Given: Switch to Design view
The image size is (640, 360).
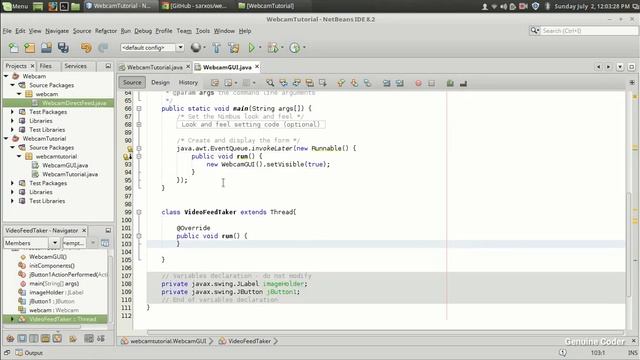Looking at the screenshot, I should coord(160,82).
